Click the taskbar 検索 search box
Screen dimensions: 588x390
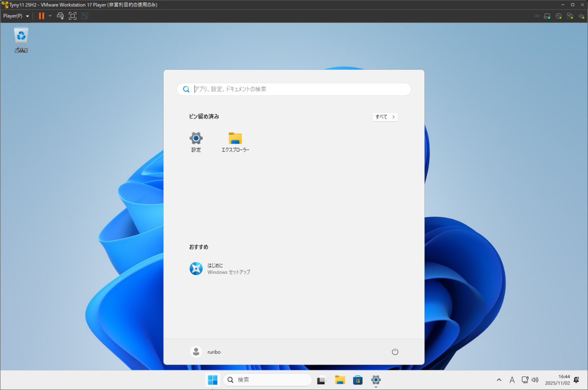[x=268, y=380]
